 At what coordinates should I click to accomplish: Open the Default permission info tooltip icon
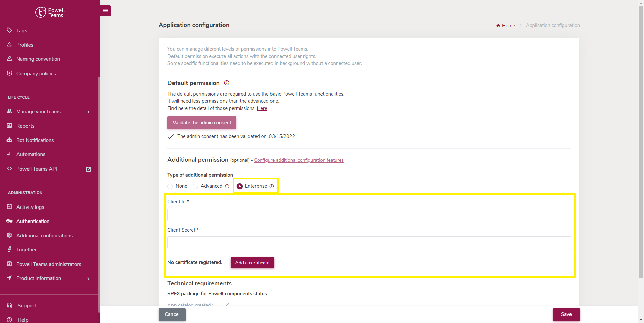[227, 83]
